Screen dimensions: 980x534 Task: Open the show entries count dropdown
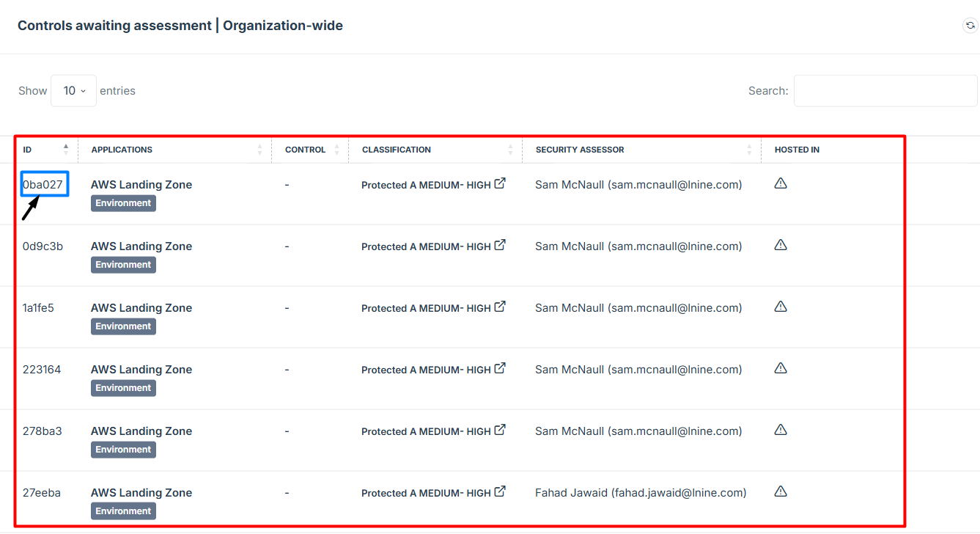click(x=73, y=91)
